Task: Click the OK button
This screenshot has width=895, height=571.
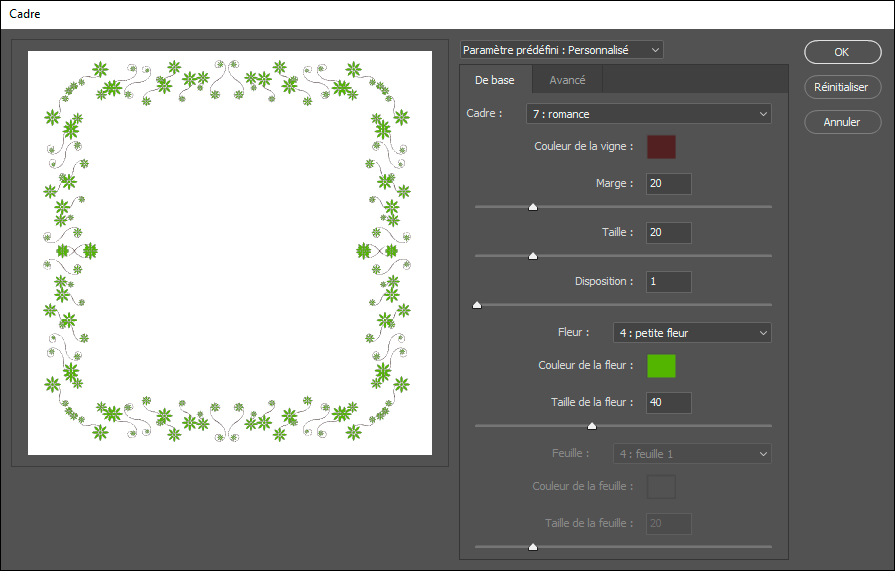Action: click(841, 52)
